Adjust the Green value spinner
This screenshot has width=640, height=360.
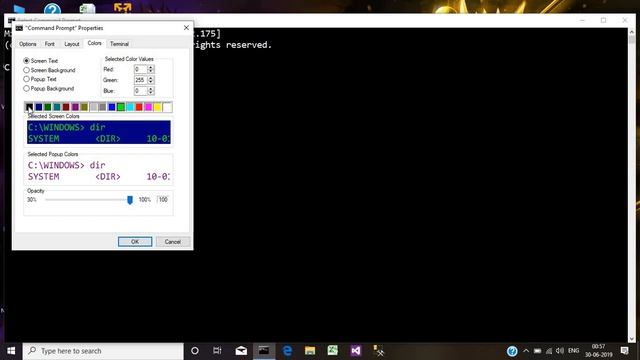(151, 80)
